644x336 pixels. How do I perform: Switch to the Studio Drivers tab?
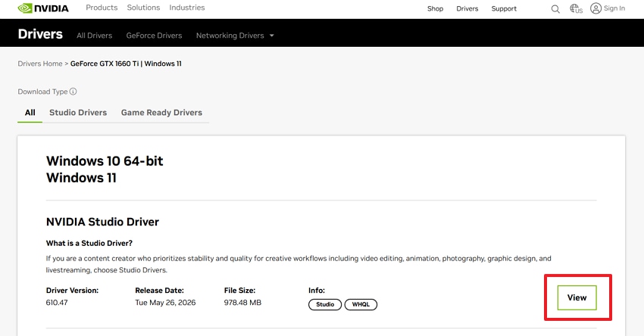tap(78, 113)
